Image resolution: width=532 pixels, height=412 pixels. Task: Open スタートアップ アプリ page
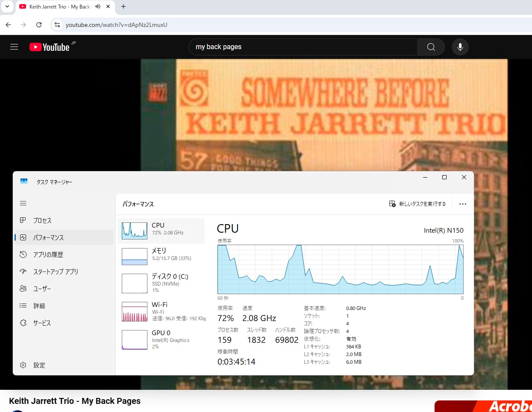64,272
